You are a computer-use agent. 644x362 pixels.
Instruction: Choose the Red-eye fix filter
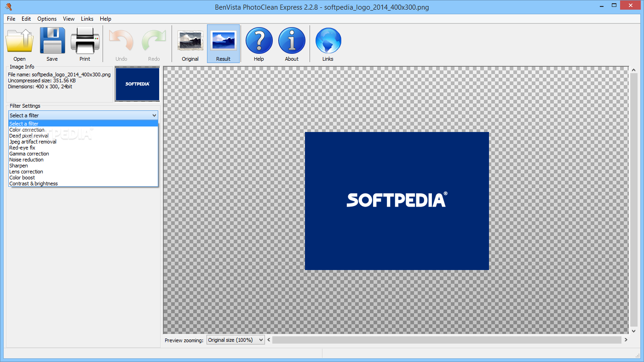(x=83, y=148)
